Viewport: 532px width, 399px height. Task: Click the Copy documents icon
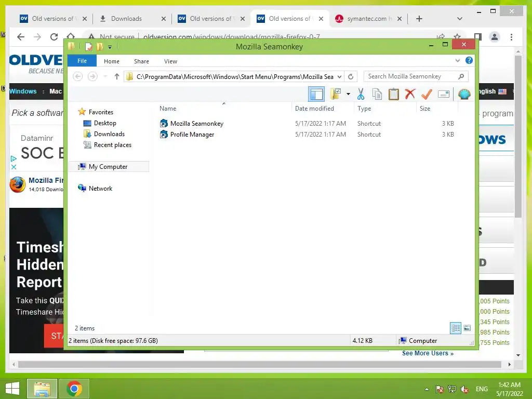coord(377,94)
